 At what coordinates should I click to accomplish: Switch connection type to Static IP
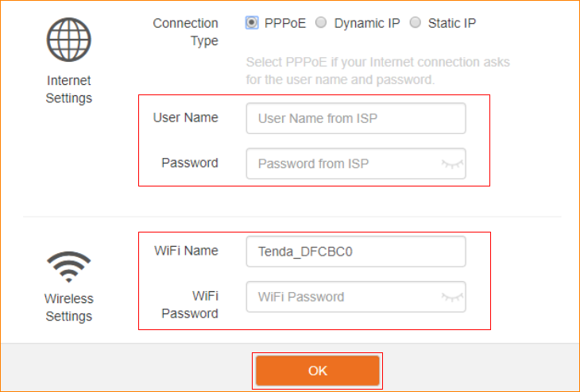click(415, 23)
